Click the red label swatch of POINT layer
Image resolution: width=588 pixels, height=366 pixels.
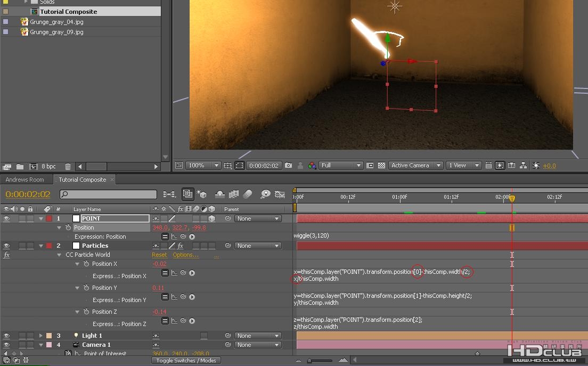click(49, 218)
